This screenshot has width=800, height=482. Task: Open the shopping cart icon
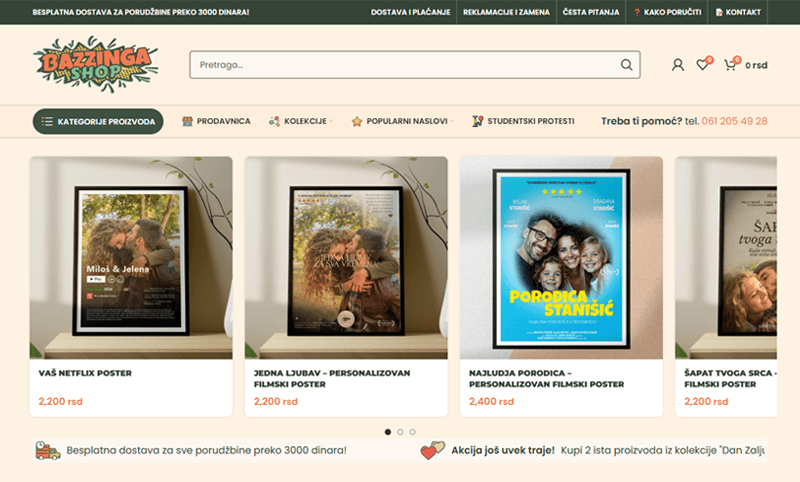coord(730,65)
